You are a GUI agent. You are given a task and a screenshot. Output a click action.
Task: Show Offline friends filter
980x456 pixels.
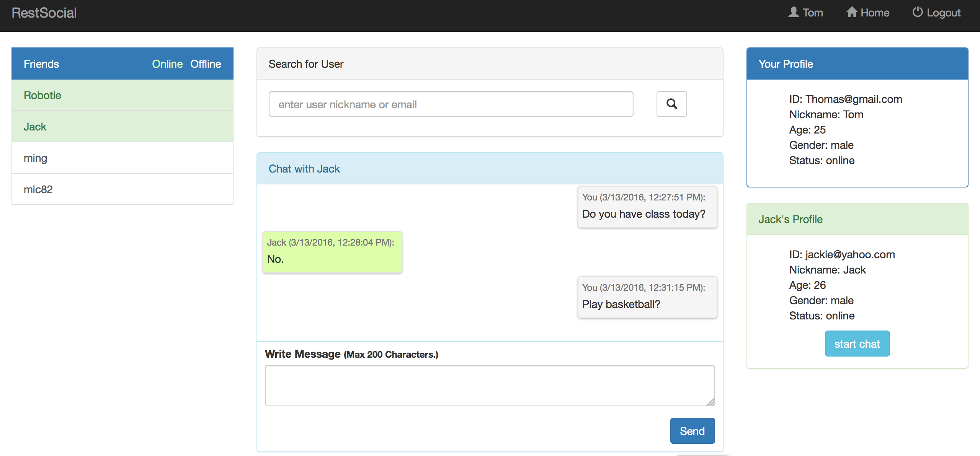pos(206,64)
